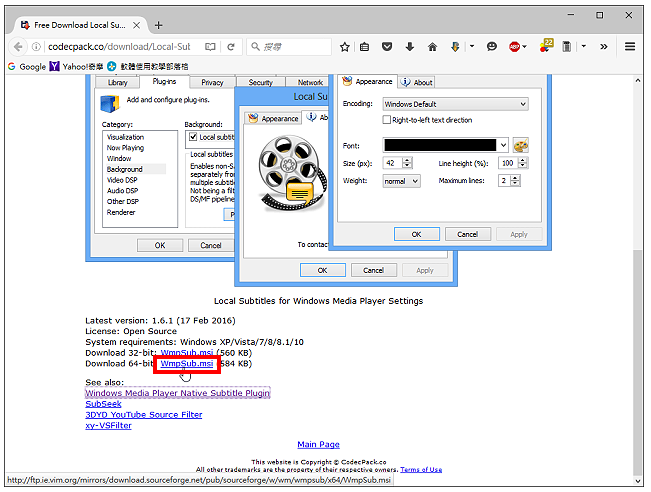Bookmark this page with the star icon

click(x=344, y=47)
